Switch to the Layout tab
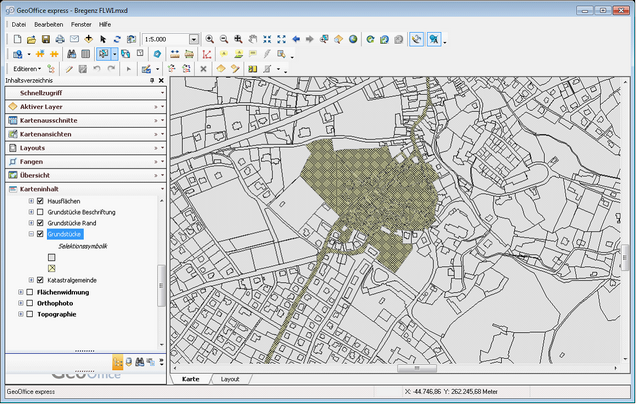636x404 pixels. pyautogui.click(x=230, y=380)
